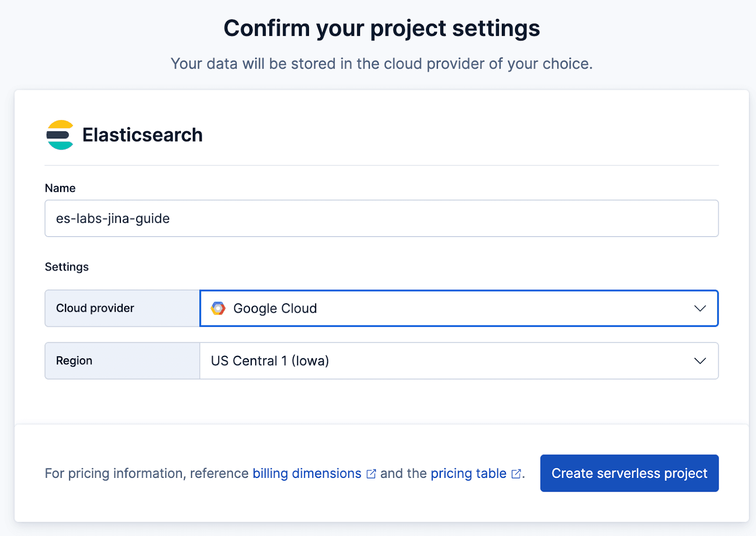756x536 pixels.
Task: Click Create serverless project
Action: (x=629, y=473)
